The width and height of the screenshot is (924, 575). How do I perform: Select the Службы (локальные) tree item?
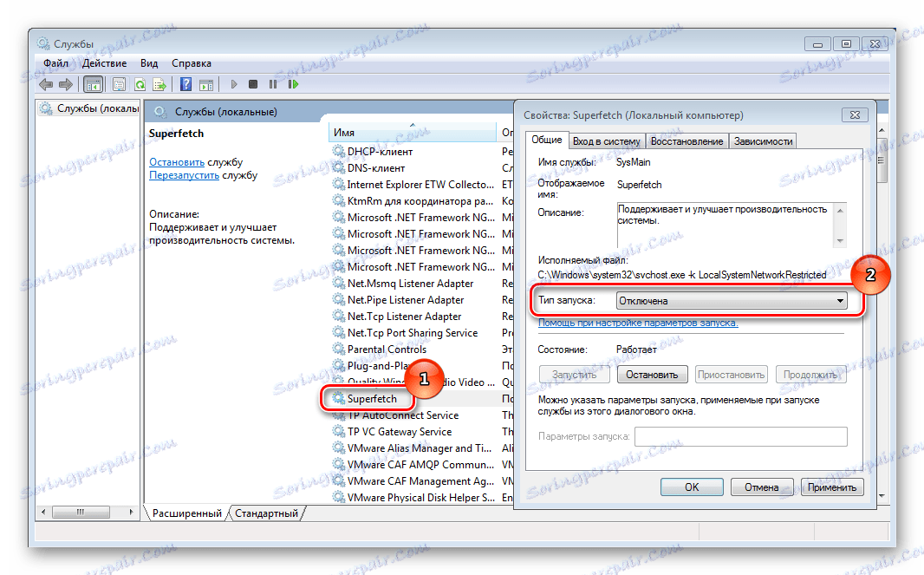point(91,108)
